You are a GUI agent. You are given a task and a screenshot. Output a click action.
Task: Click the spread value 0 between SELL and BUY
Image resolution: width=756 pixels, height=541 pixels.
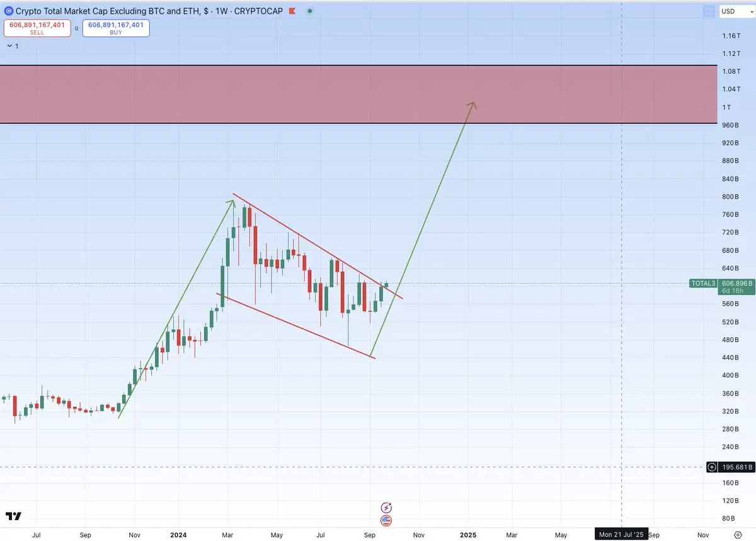(77, 28)
